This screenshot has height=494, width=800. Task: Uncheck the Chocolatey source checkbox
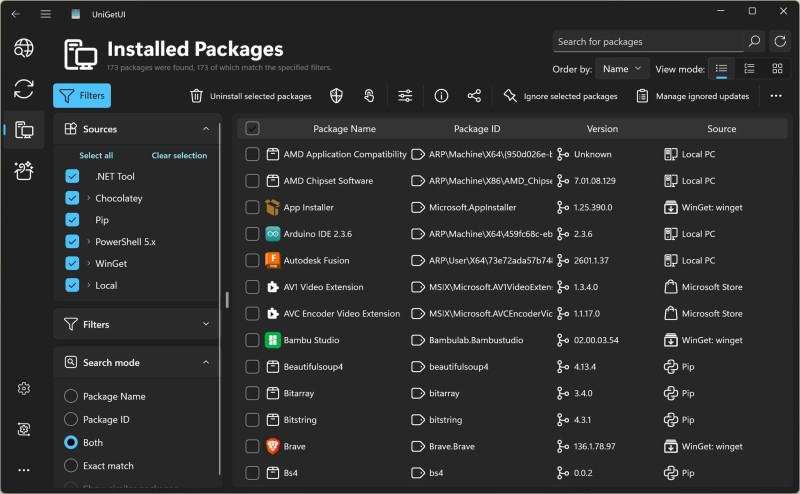click(x=72, y=198)
